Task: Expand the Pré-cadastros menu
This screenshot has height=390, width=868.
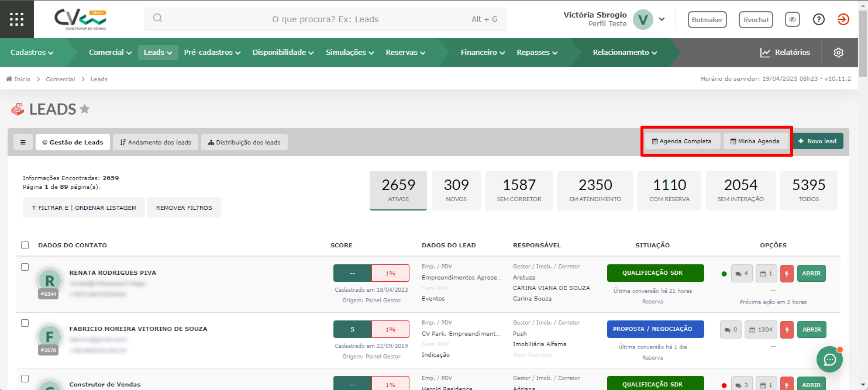Action: [212, 53]
